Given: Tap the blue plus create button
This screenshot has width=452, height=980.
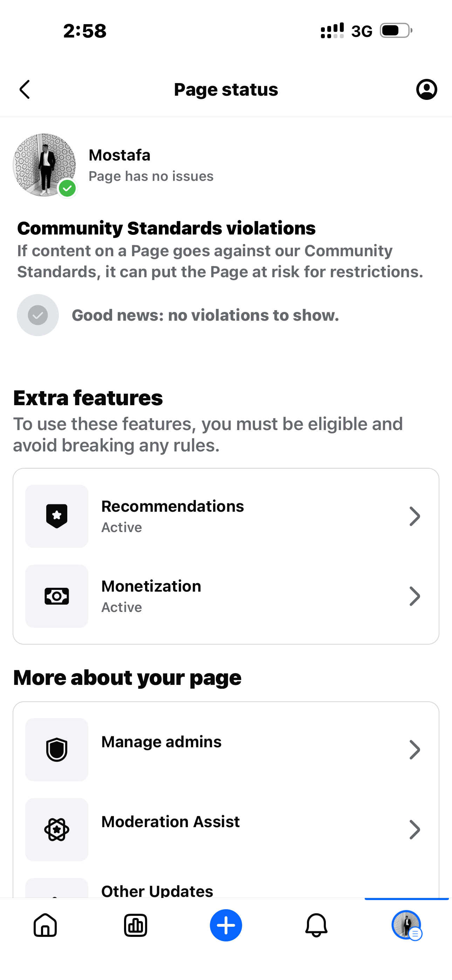Looking at the screenshot, I should [x=226, y=925].
